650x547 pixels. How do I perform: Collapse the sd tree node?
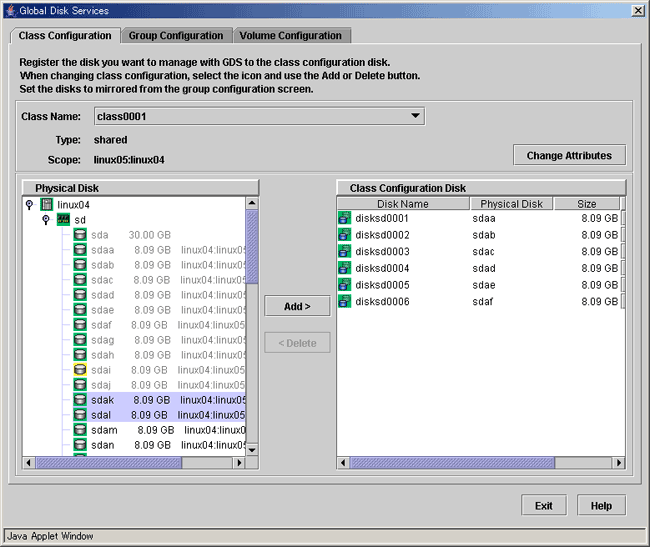pos(46,219)
